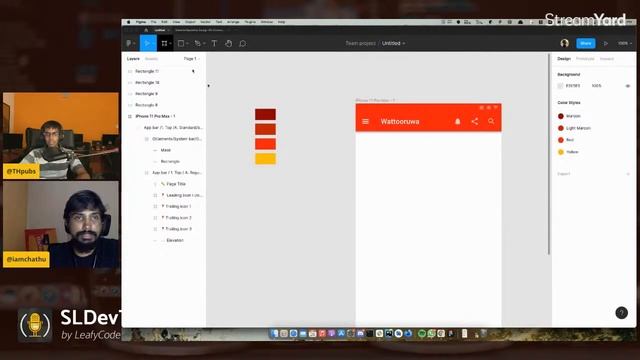Select the Hand tool
640x360 pixels.
pos(229,43)
